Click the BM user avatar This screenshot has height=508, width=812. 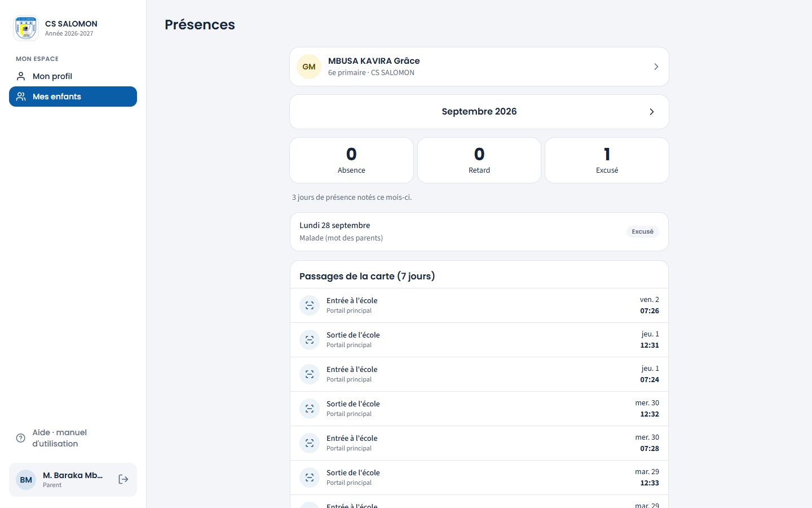[x=26, y=480]
